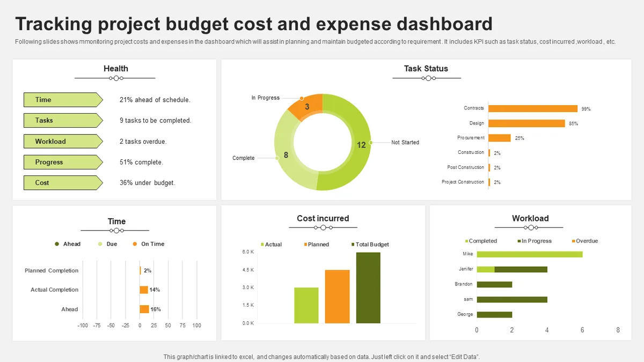Image resolution: width=644 pixels, height=362 pixels.
Task: Click the light green Actual cost column
Action: 306,306
